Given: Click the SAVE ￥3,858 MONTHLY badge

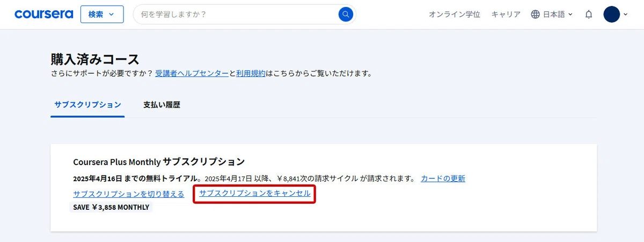Looking at the screenshot, I should [111, 207].
